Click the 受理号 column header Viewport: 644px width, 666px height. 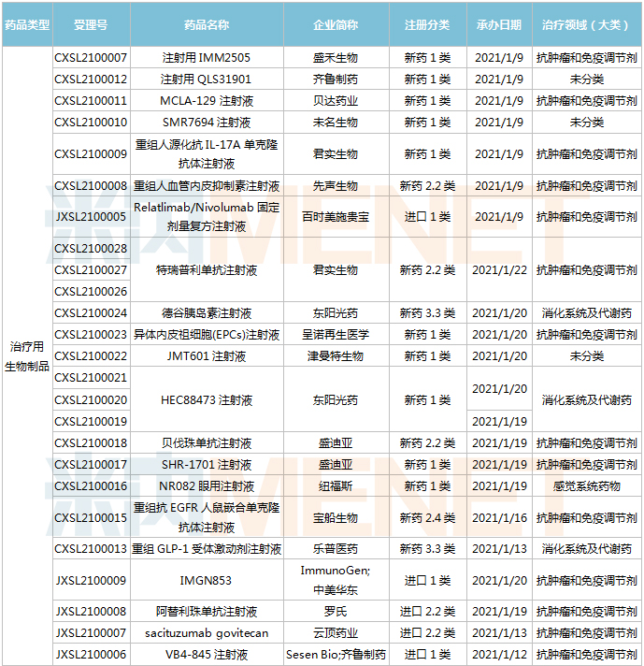point(92,24)
